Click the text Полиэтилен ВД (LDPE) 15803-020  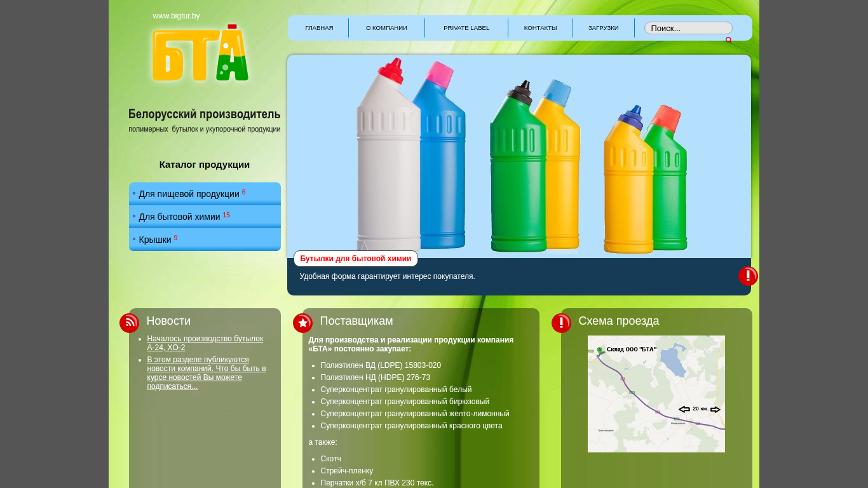[381, 365]
